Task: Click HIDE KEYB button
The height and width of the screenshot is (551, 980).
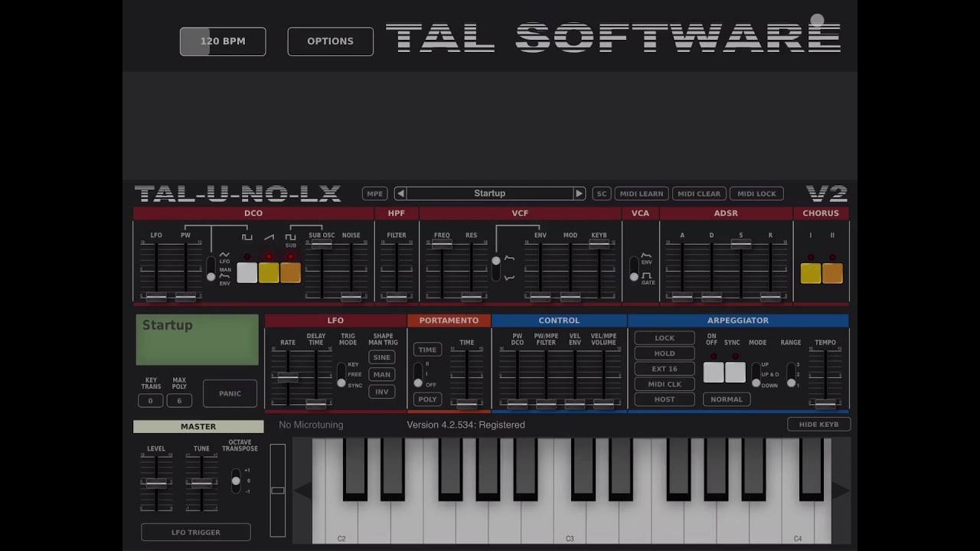Action: tap(818, 425)
